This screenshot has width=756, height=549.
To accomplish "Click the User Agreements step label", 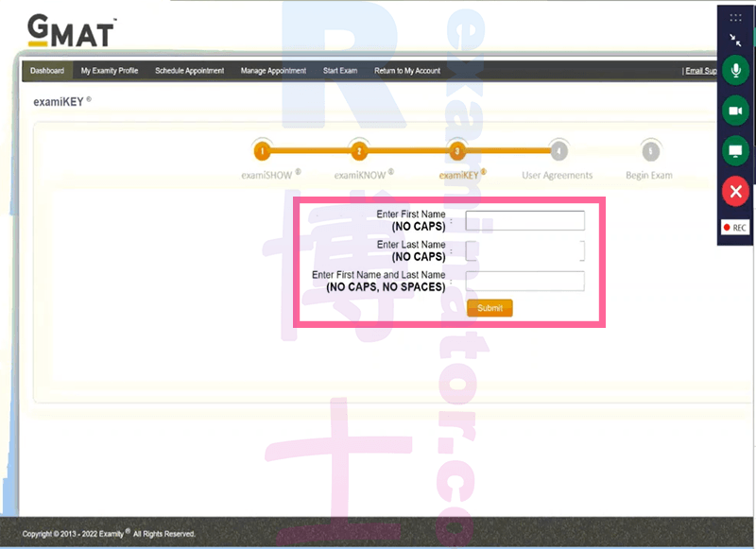I will 558,176.
